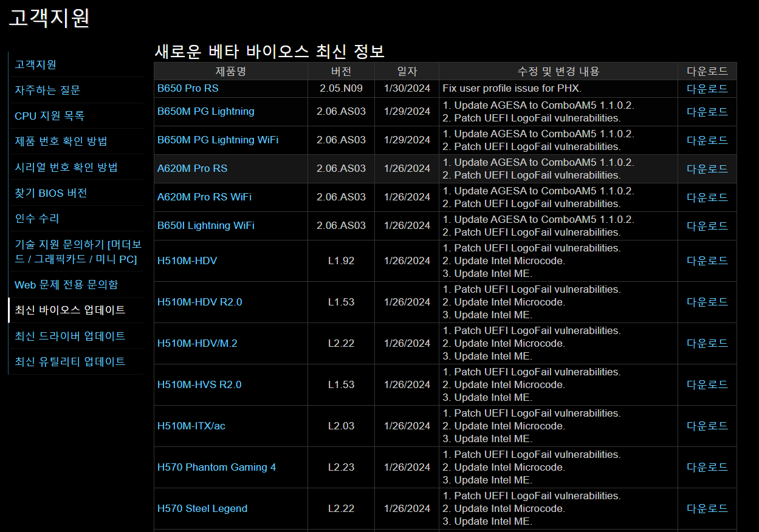Select version 2.05.N09 cell
This screenshot has height=532, width=759.
click(342, 88)
